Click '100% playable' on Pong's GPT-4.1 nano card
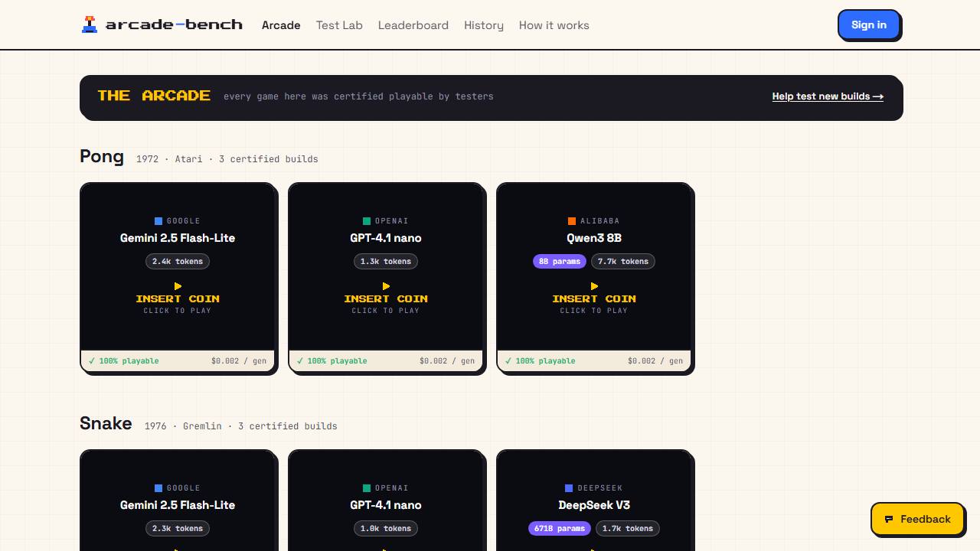The width and height of the screenshot is (980, 551). (x=337, y=361)
